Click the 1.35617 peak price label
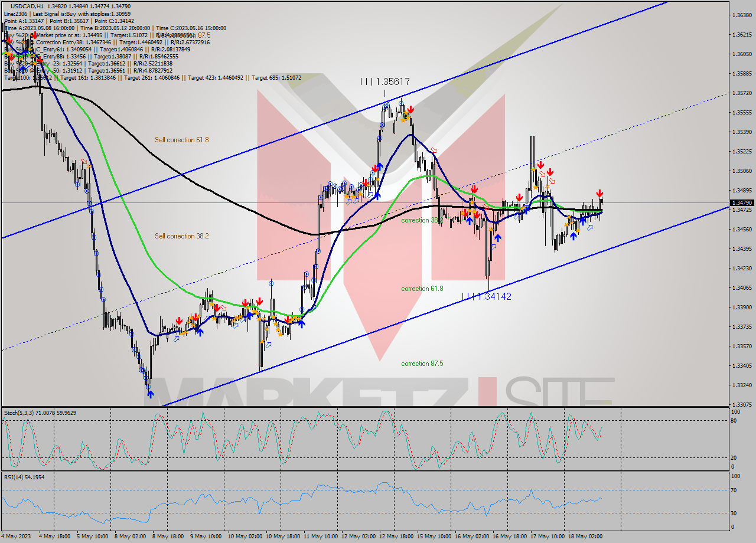The height and width of the screenshot is (543, 756). (x=385, y=82)
